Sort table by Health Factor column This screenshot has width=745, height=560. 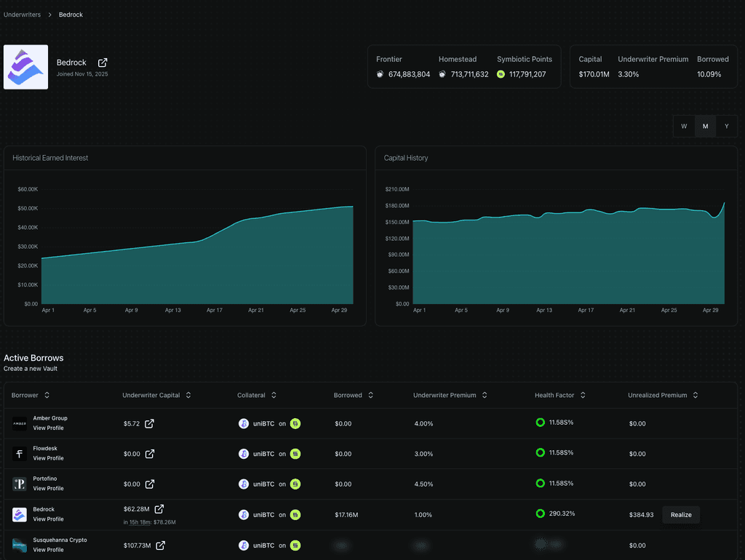[x=583, y=395]
